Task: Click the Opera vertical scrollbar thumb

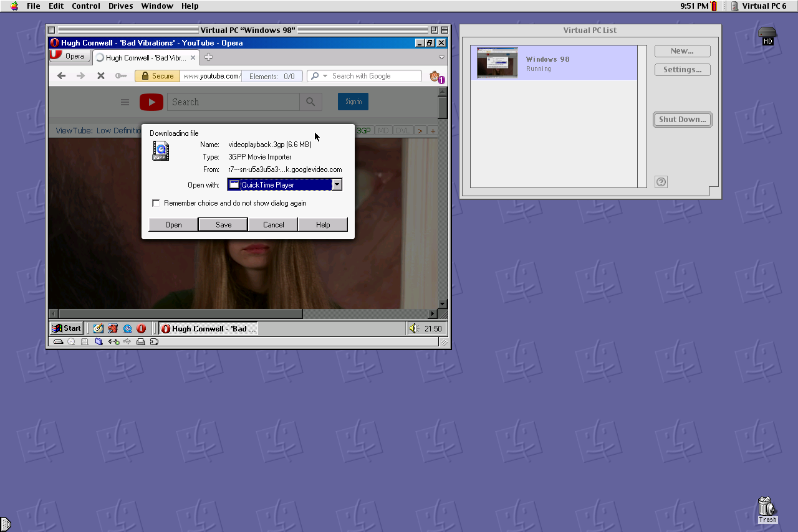Action: [x=443, y=108]
